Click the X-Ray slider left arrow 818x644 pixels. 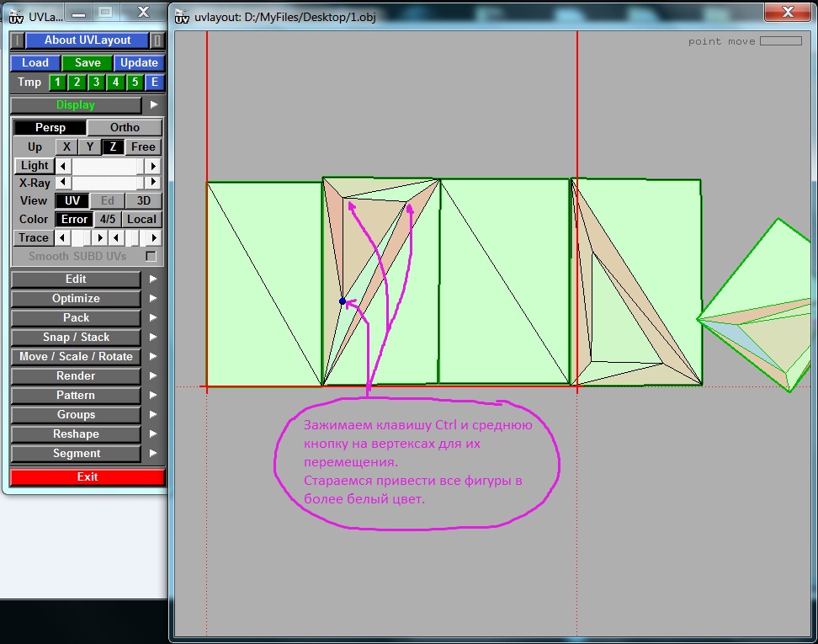click(63, 183)
